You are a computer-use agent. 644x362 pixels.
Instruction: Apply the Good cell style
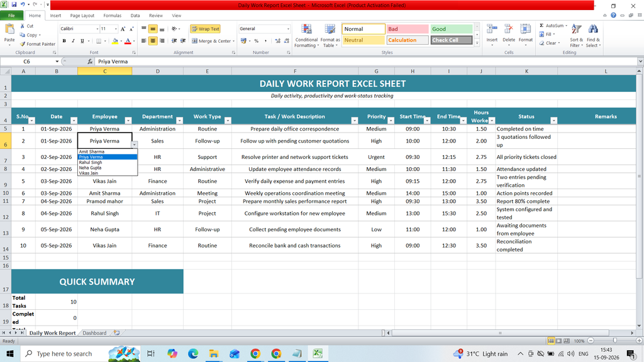[452, 29]
